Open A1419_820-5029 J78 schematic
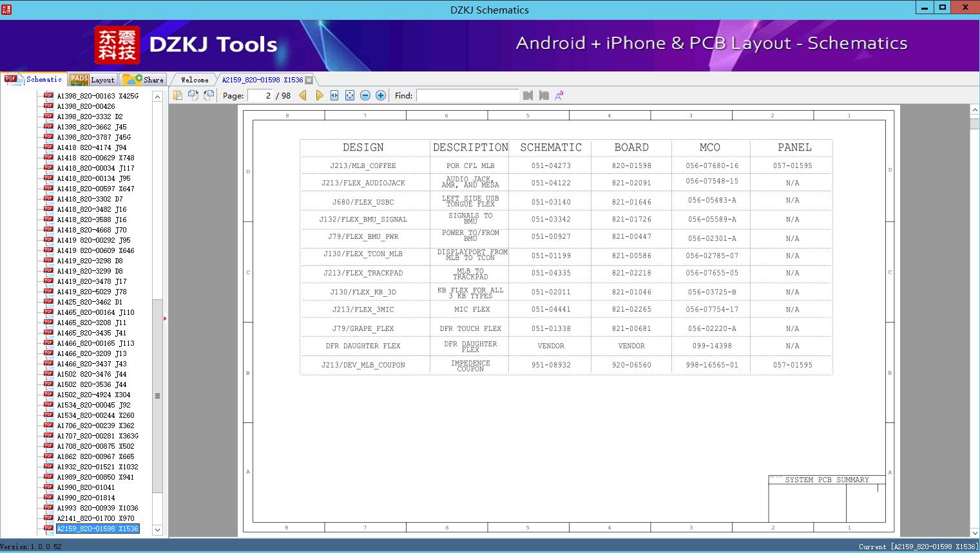 pos(91,292)
